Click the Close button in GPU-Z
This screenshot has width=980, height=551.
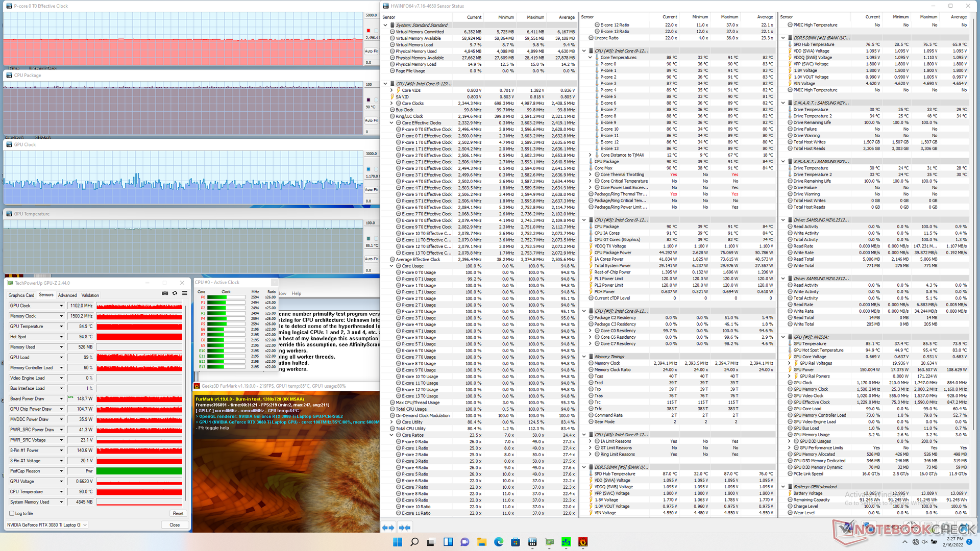click(175, 524)
